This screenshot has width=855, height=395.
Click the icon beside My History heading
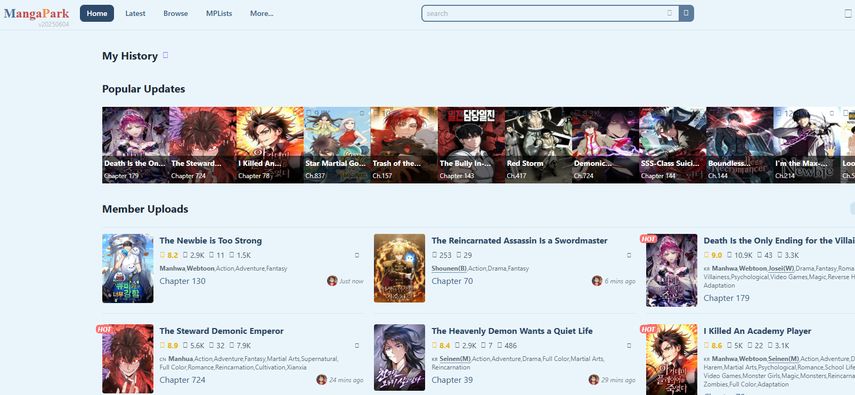point(166,55)
